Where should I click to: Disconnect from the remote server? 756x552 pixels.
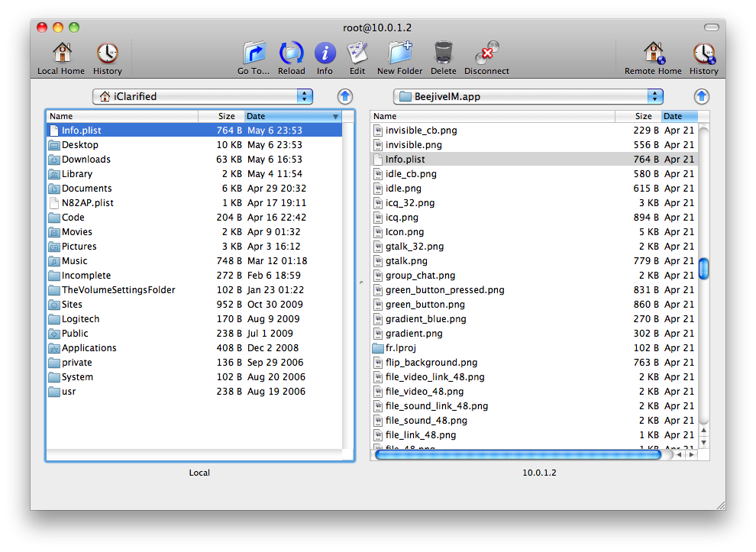point(486,55)
